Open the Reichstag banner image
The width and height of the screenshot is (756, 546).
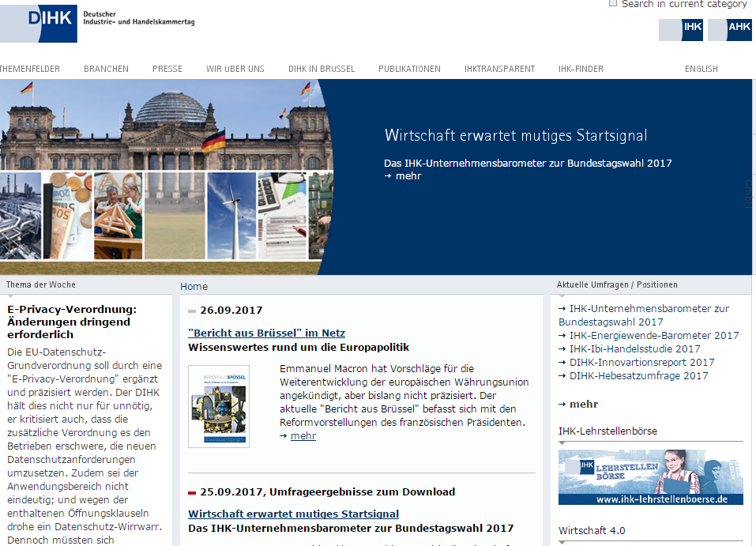coord(167,177)
